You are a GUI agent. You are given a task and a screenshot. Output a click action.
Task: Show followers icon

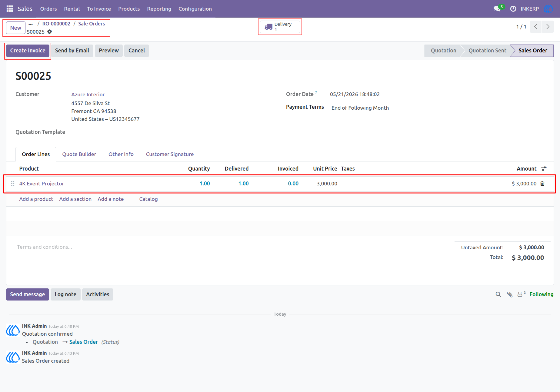[521, 294]
